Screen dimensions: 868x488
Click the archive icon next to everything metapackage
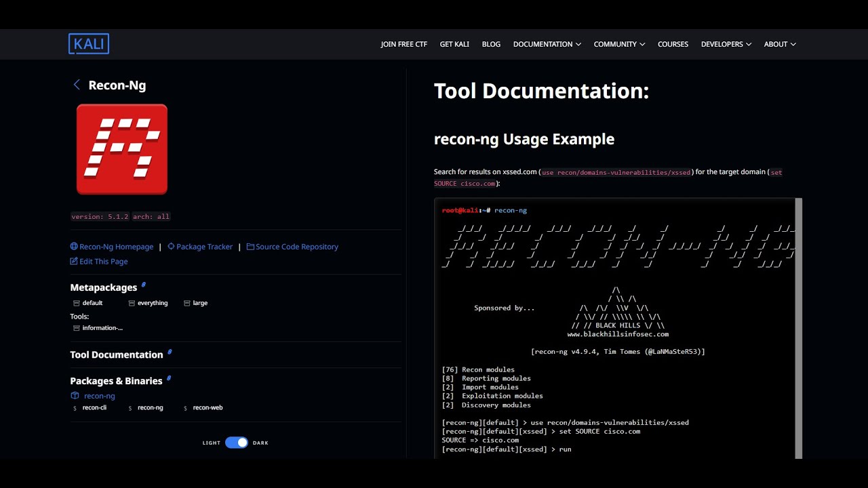click(132, 303)
